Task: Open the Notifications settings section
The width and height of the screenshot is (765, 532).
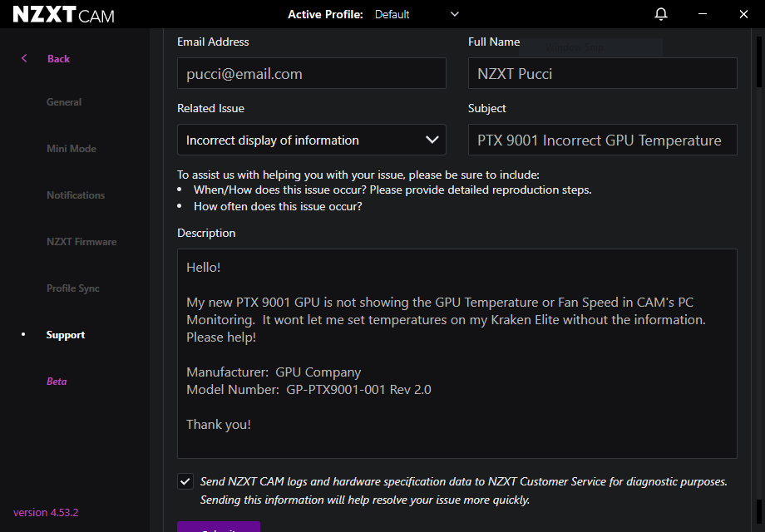Action: coord(76,195)
